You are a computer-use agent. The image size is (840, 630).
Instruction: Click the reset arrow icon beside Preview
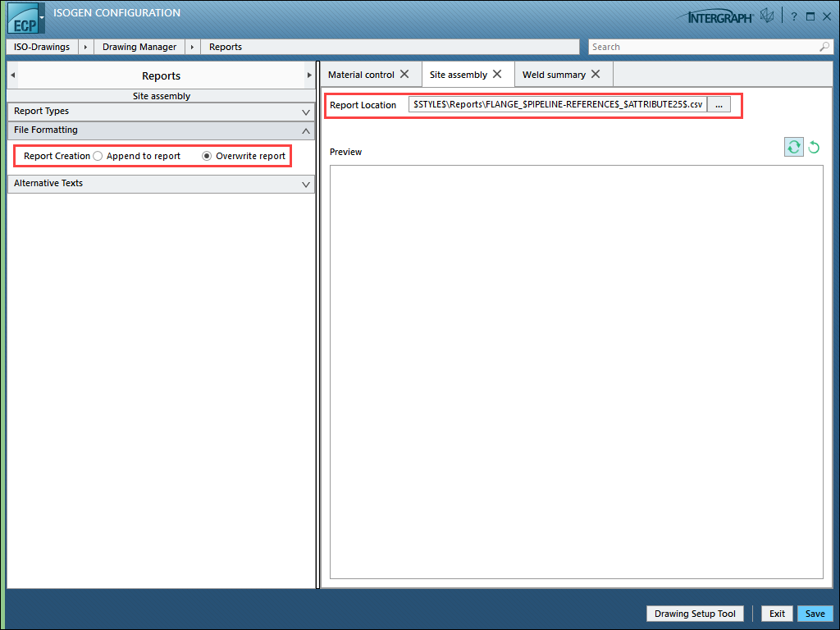(x=814, y=147)
